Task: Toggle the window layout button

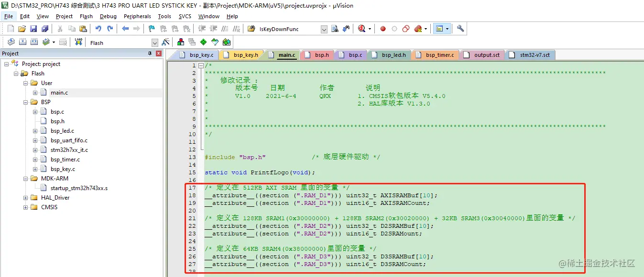Action: point(439,29)
